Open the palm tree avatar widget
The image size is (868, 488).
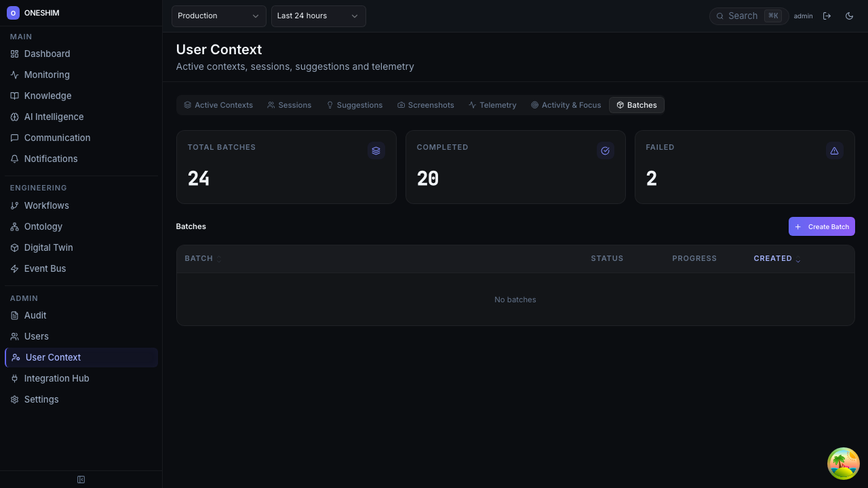843,464
